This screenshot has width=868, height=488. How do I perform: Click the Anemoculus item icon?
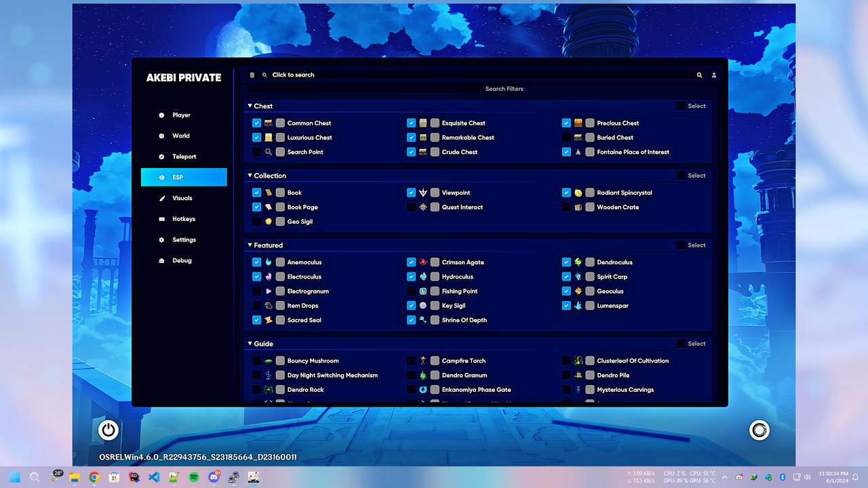tap(269, 262)
